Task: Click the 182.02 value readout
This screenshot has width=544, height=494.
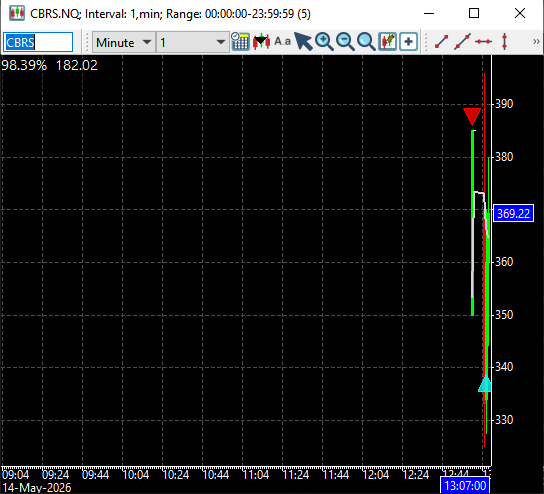Action: click(x=77, y=65)
